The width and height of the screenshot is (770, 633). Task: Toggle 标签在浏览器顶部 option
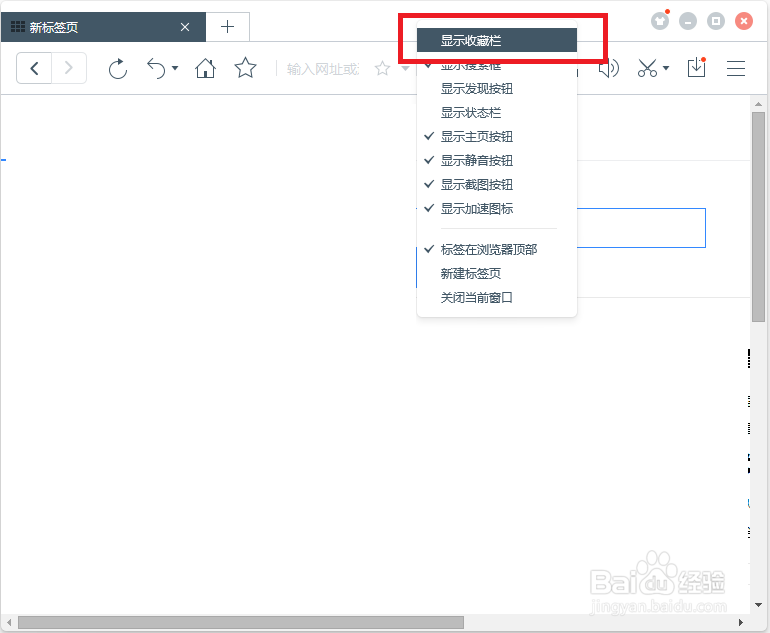(x=496, y=249)
